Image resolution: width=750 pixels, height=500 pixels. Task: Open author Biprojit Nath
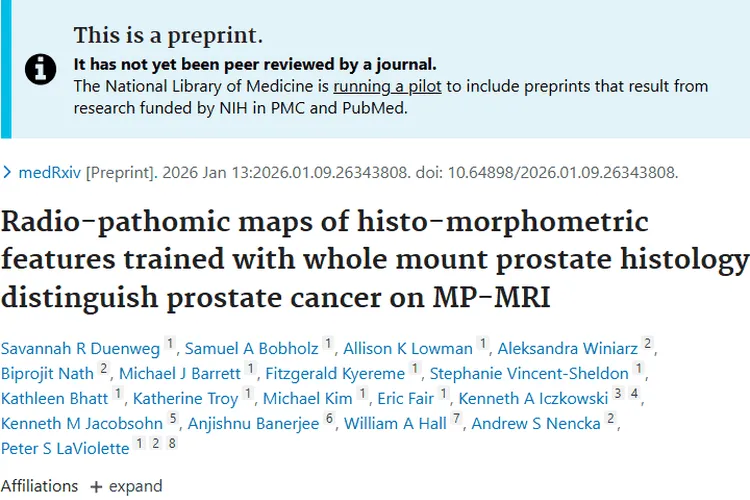pos(47,374)
